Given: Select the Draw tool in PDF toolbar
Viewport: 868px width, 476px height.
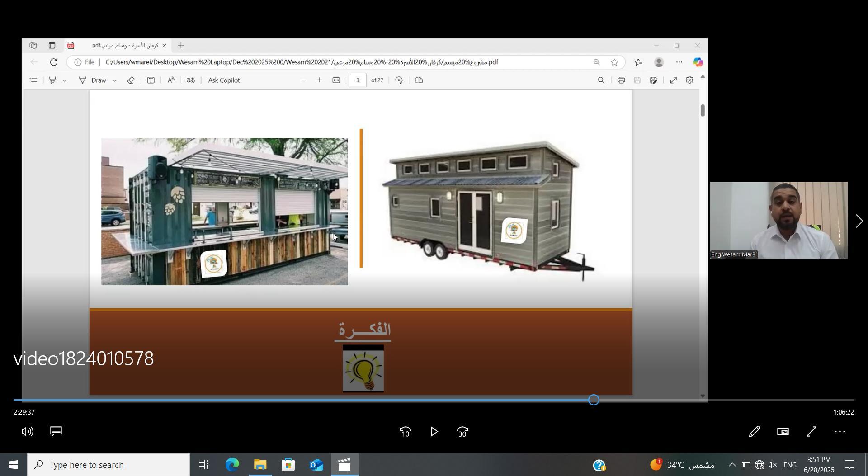Looking at the screenshot, I should pos(93,80).
